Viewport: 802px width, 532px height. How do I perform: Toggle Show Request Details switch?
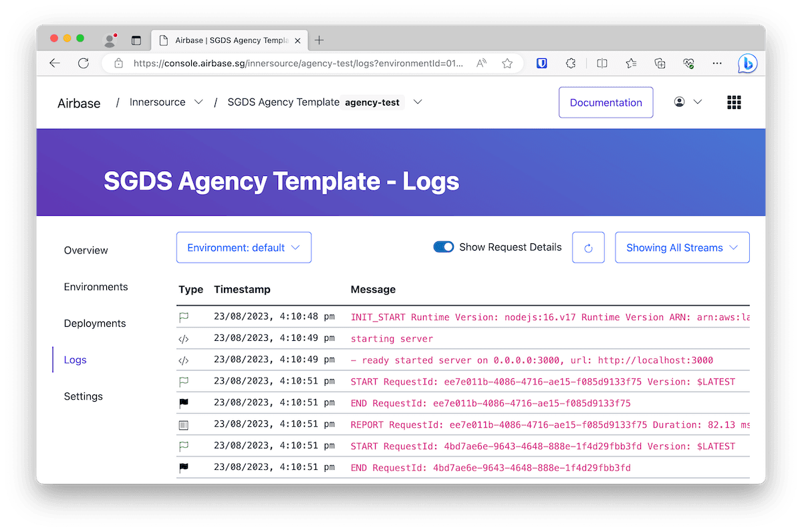pyautogui.click(x=444, y=247)
